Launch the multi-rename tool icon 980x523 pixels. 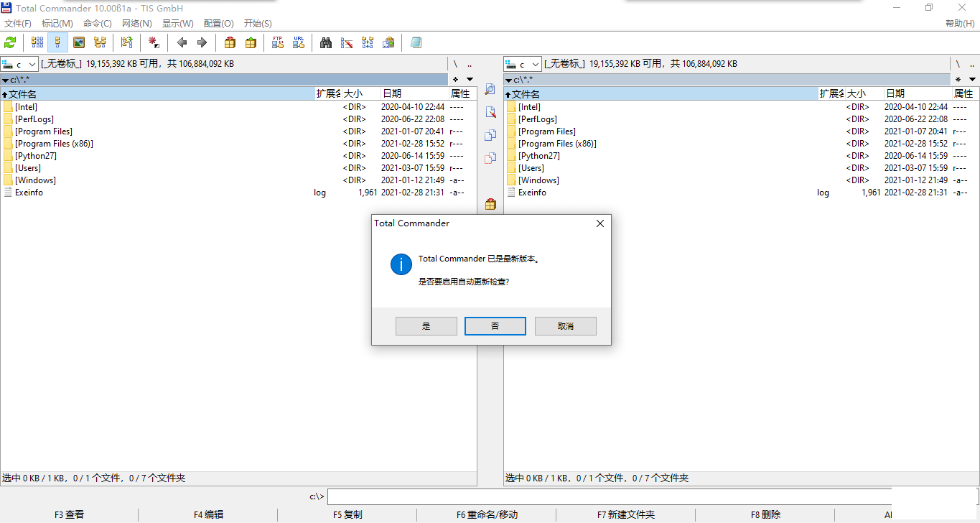click(x=347, y=42)
